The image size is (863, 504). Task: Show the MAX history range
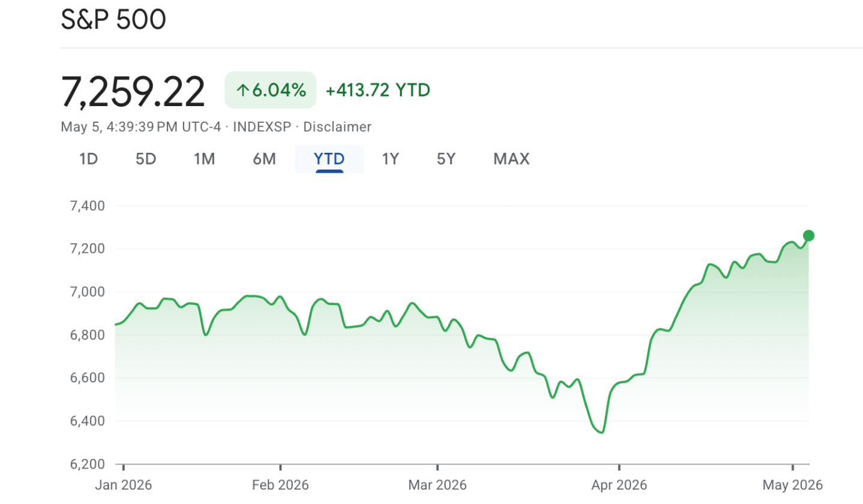[x=512, y=159]
